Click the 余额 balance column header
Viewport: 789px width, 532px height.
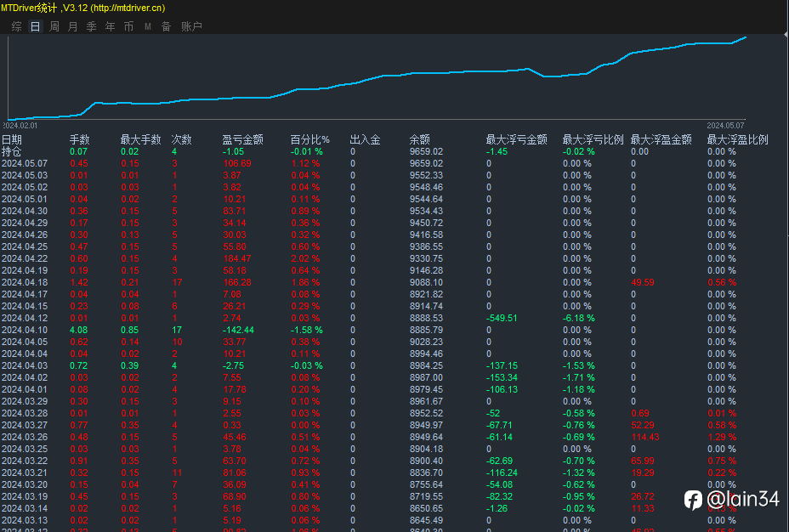click(419, 139)
